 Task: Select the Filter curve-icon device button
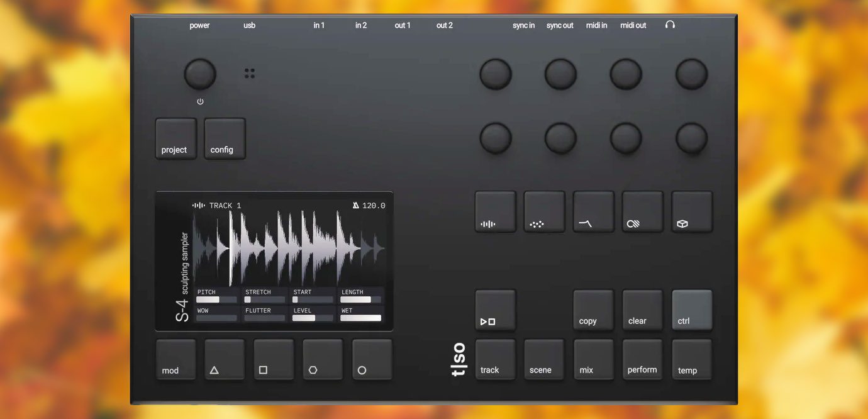click(x=594, y=212)
